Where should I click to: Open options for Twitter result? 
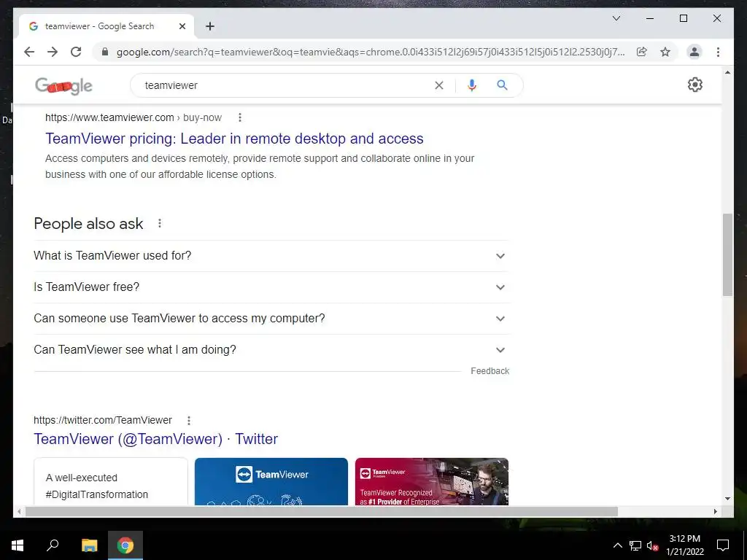189,421
